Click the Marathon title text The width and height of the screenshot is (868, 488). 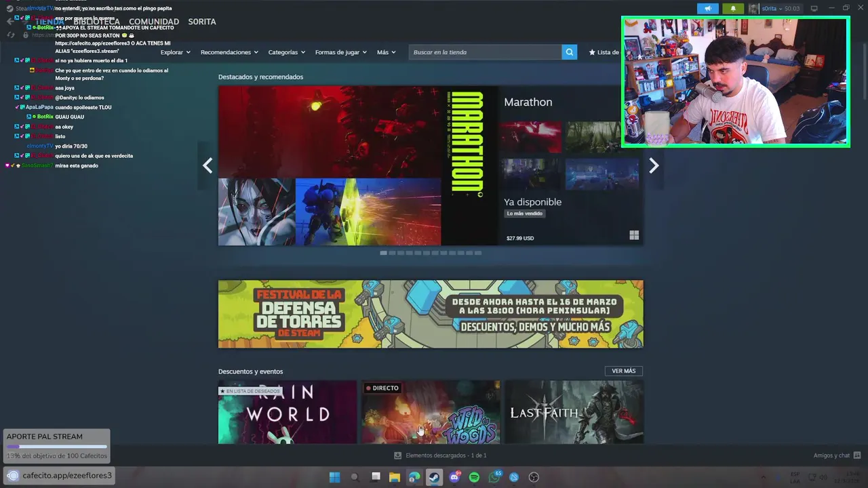[x=528, y=102]
